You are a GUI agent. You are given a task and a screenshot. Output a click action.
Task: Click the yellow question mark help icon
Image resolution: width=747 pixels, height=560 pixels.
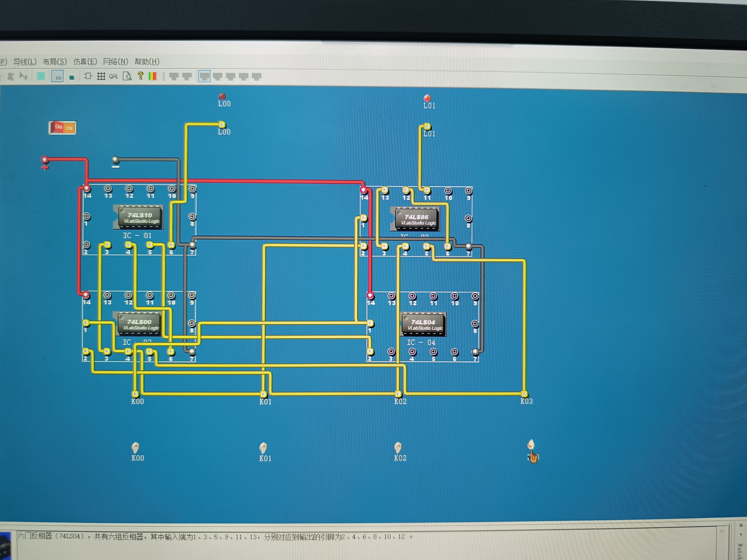point(140,76)
